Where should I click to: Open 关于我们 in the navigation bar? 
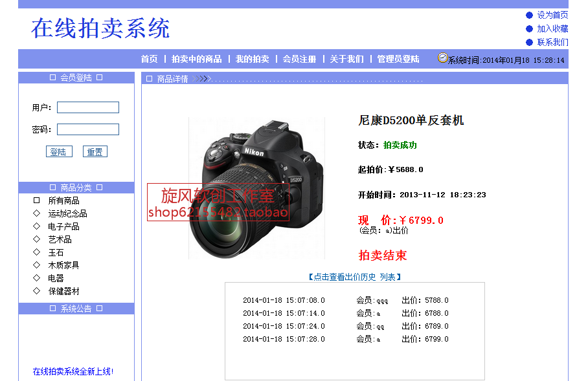(x=346, y=60)
